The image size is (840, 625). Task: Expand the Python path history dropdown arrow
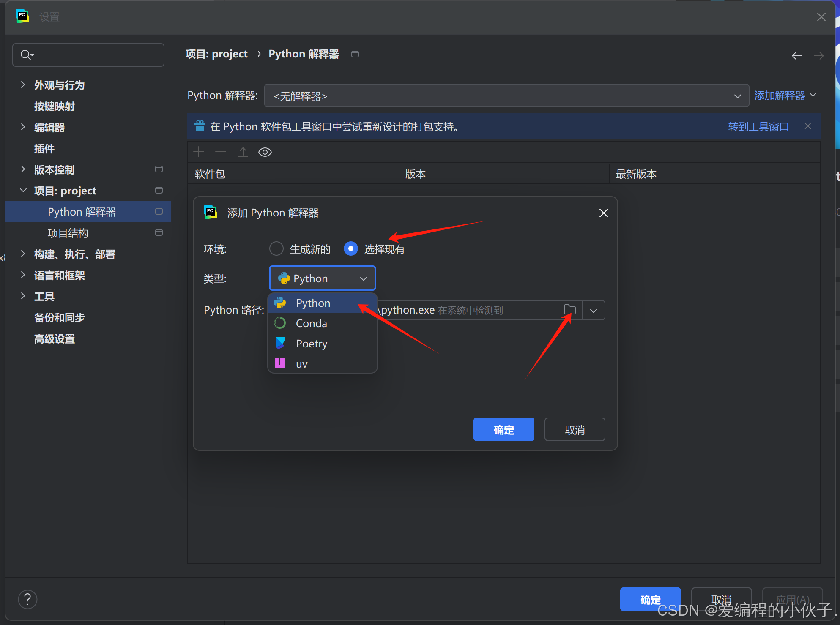click(x=594, y=311)
